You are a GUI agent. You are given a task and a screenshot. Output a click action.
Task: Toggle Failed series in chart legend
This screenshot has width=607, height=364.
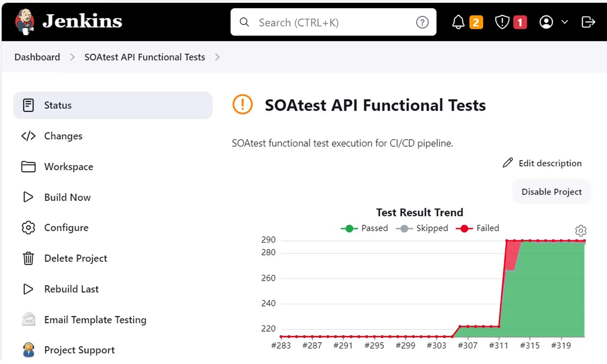[477, 228]
